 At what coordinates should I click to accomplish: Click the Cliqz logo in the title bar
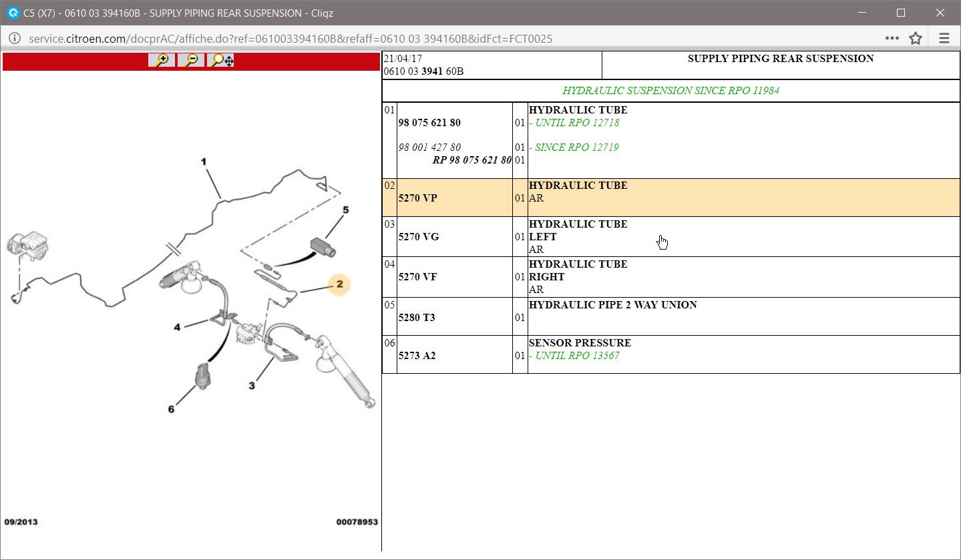(x=13, y=13)
